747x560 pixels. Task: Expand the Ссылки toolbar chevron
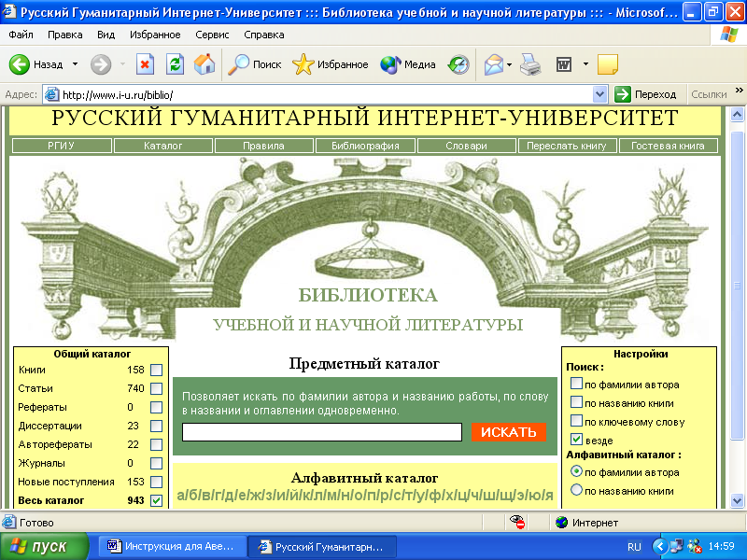[739, 90]
